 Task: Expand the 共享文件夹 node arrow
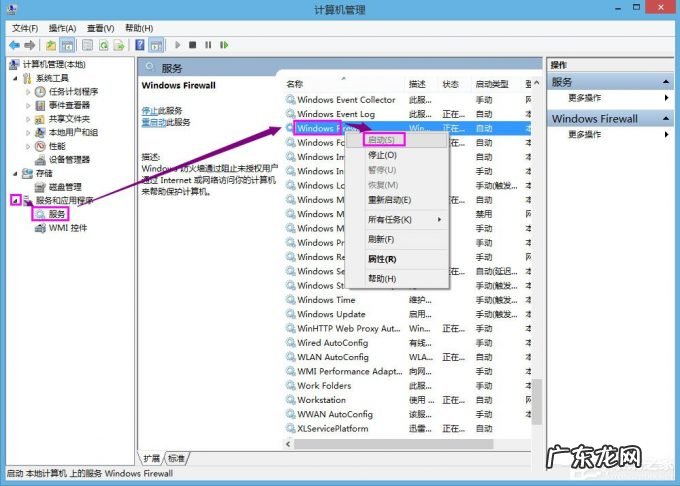pos(28,119)
